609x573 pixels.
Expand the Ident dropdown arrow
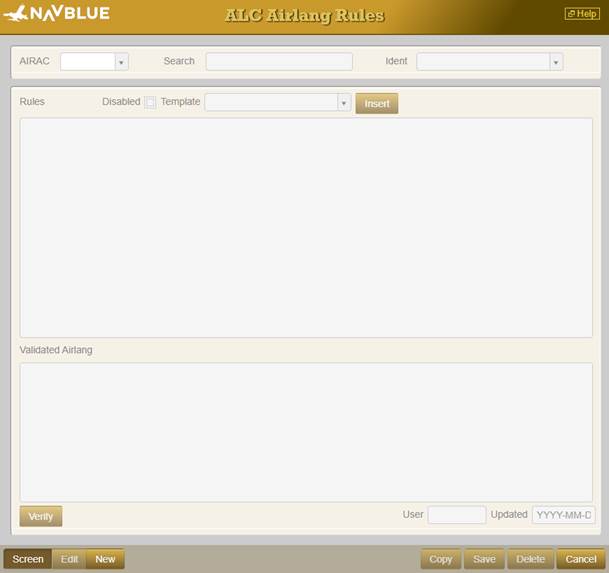(556, 62)
